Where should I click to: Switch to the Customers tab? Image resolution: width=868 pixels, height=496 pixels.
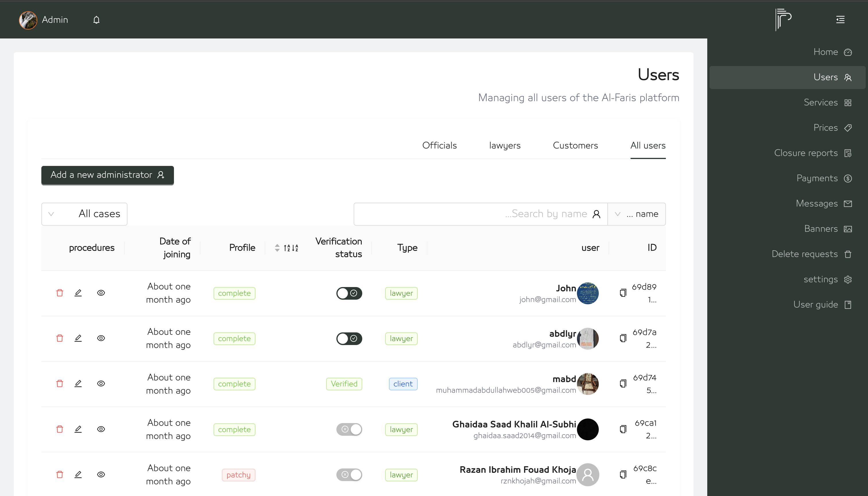point(575,146)
